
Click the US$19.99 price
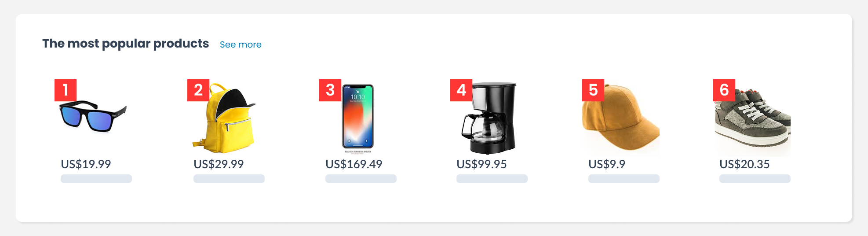[x=86, y=164]
